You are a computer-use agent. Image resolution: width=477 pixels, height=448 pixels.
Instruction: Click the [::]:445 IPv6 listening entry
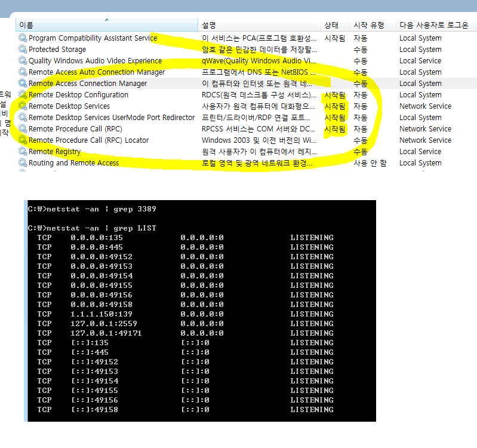pos(90,352)
